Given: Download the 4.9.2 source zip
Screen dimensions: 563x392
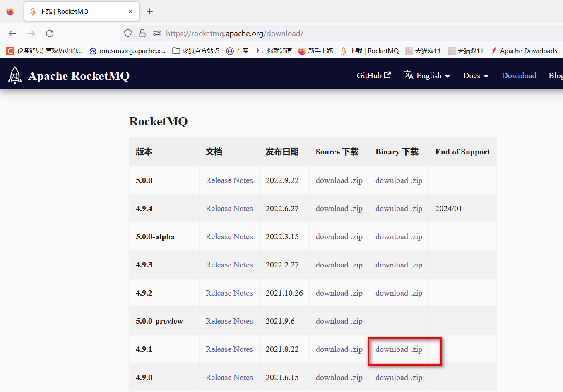Looking at the screenshot, I should [339, 293].
